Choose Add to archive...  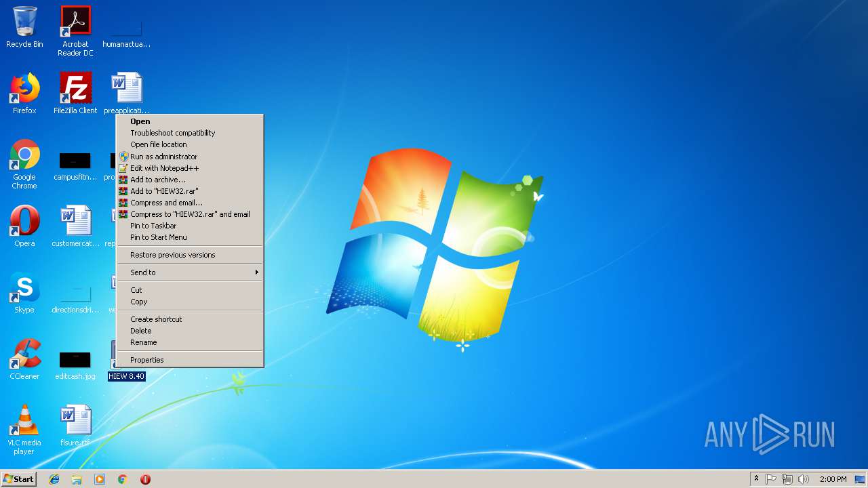(x=190, y=180)
